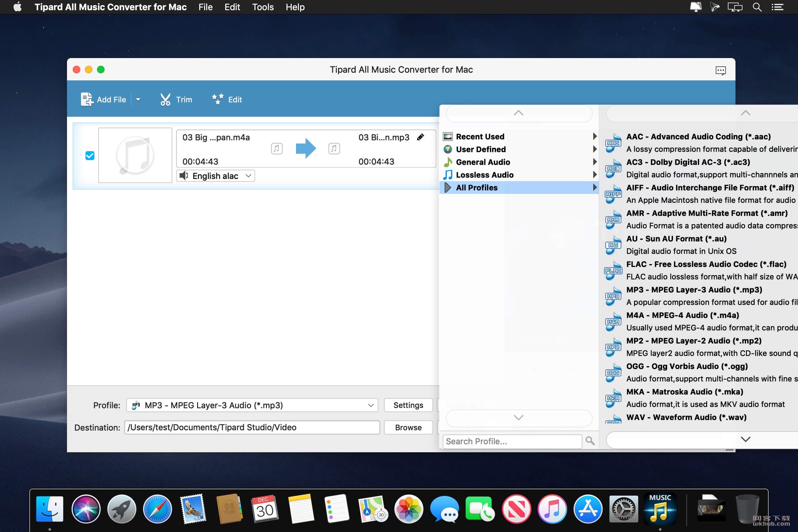Click the magnifier search profile icon
This screenshot has width=798, height=532.
590,441
